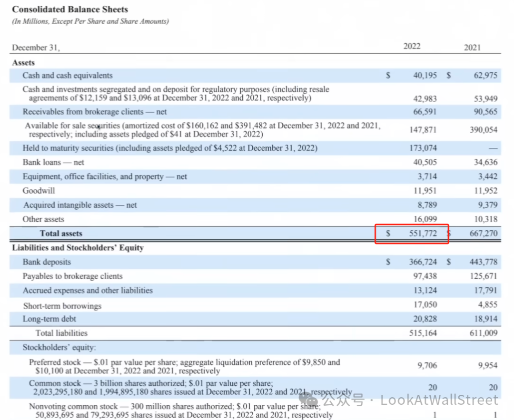The image size is (514, 420).
Task: Click the 9,706 preferred stock value
Action: [427, 366]
